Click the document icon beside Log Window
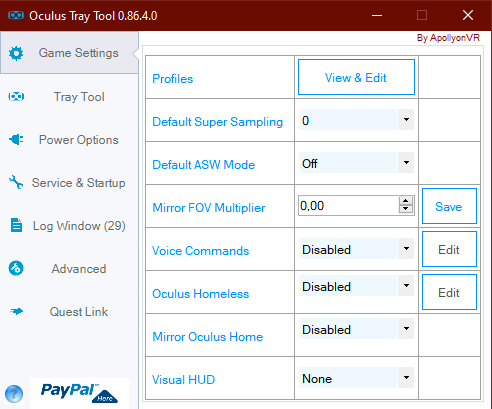 16,225
